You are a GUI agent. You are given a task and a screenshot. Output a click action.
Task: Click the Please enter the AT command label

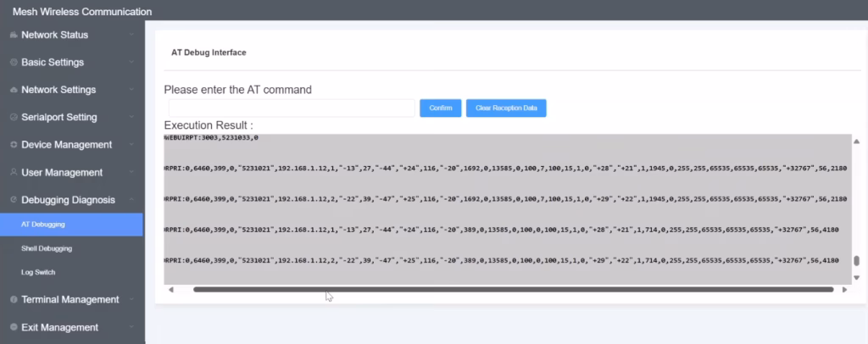click(238, 90)
